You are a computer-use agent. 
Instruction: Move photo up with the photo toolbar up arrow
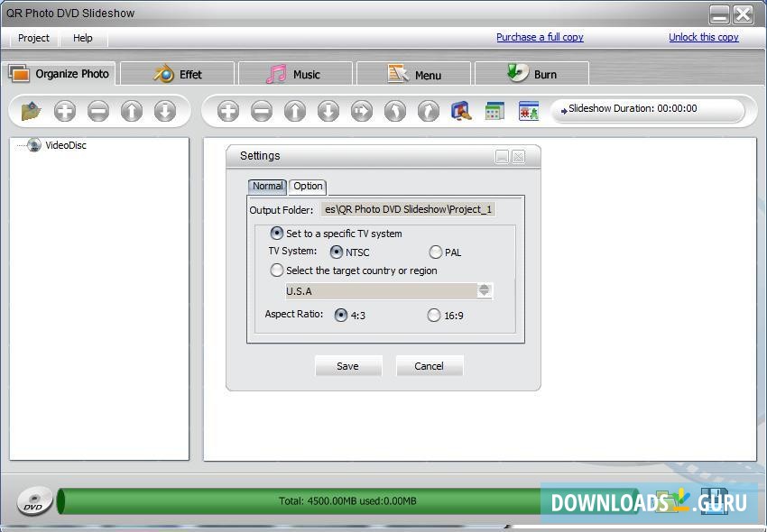[x=295, y=111]
